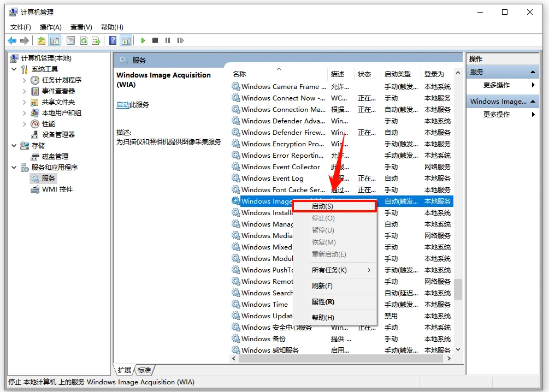Open the 帮助(H) menu in the menu bar

coord(112,27)
